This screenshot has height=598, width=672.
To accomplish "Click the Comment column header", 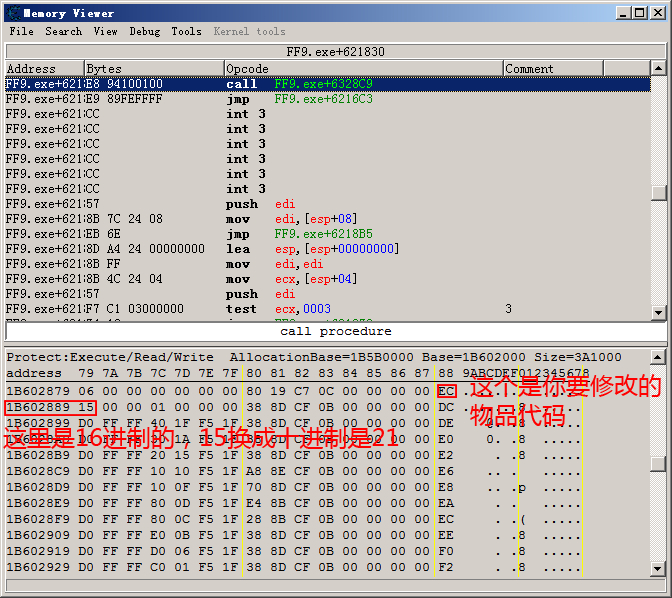I will click(553, 68).
